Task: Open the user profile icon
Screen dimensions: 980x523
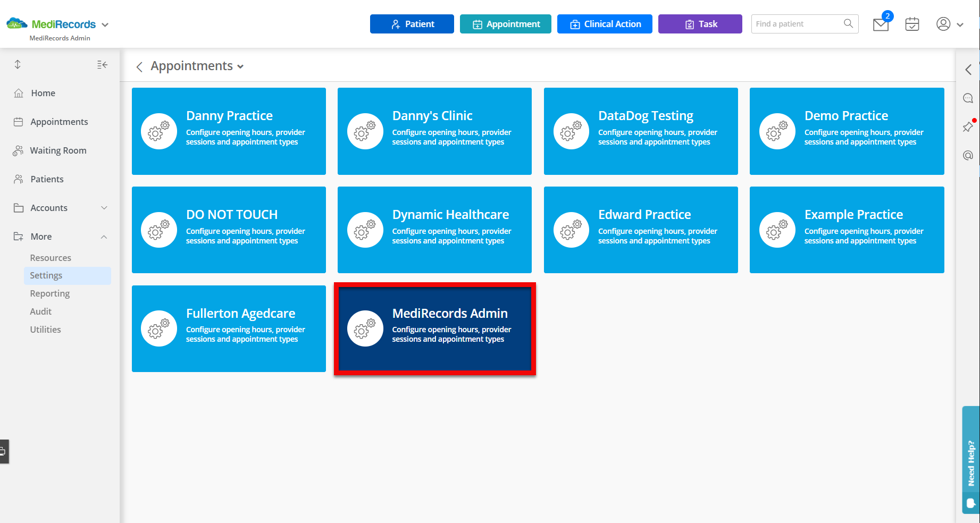Action: [x=943, y=24]
